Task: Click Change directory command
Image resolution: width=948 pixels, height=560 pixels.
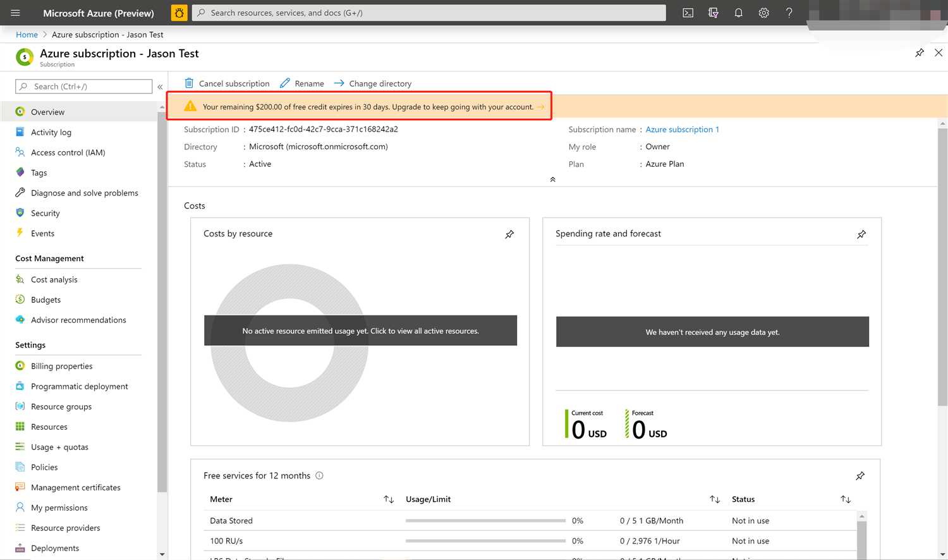Action: pos(373,83)
